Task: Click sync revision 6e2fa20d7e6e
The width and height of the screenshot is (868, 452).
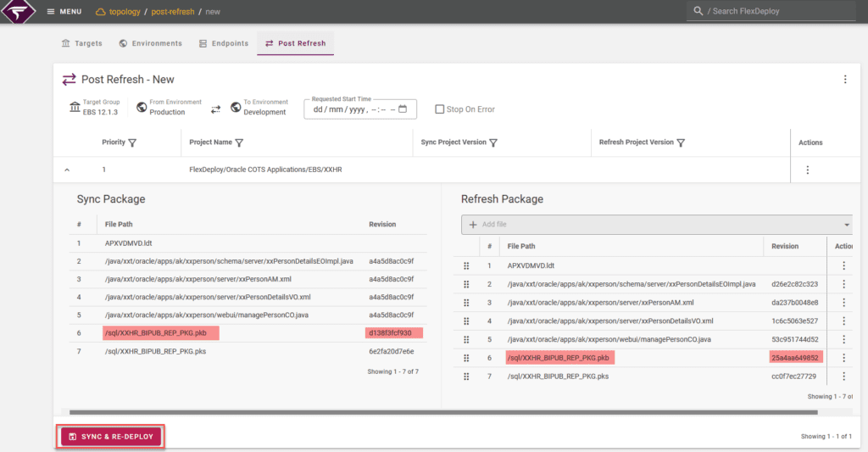Action: tap(392, 351)
